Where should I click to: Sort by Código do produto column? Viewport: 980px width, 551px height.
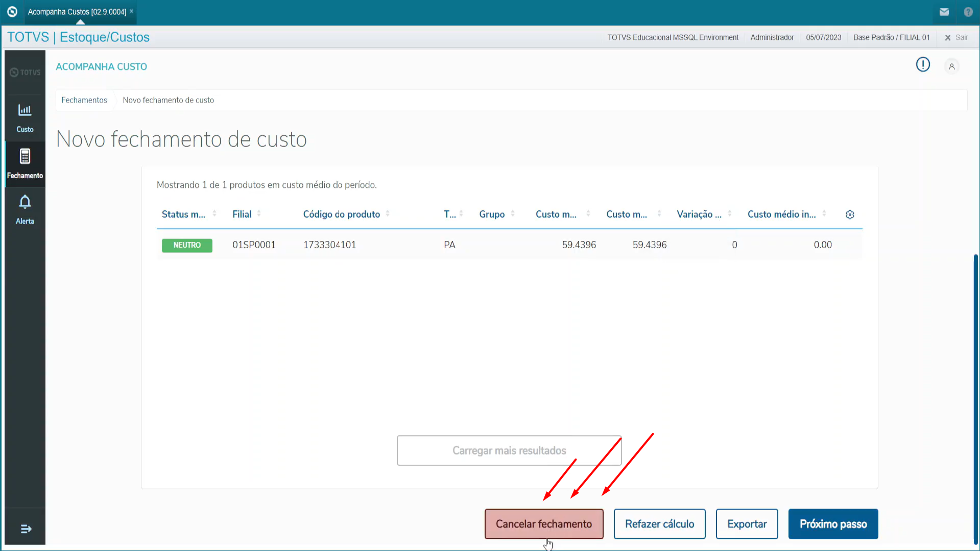(x=388, y=214)
